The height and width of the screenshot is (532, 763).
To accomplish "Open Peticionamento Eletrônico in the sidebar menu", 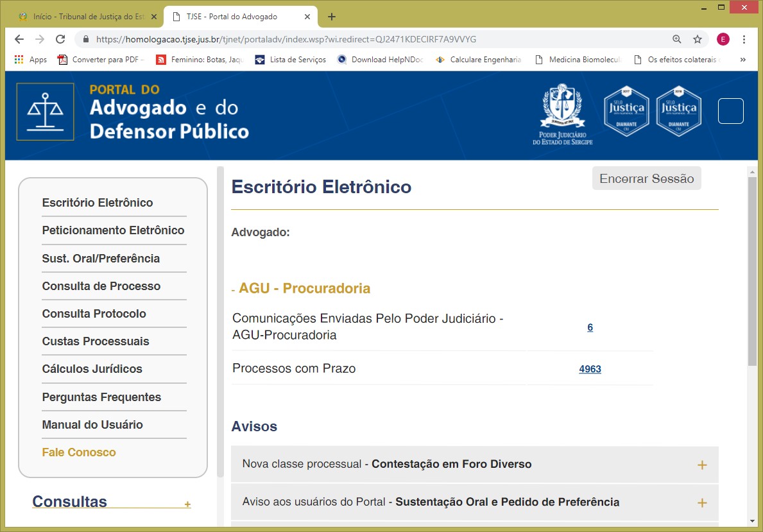I will click(113, 230).
